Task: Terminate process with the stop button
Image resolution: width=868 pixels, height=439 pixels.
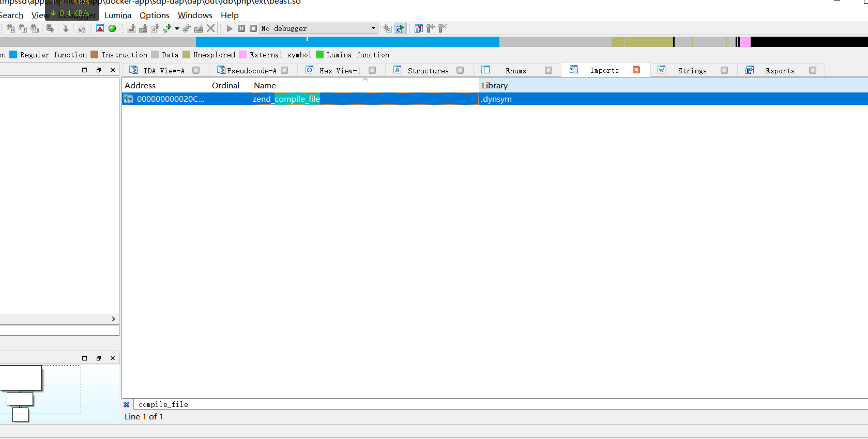Action: (x=253, y=28)
